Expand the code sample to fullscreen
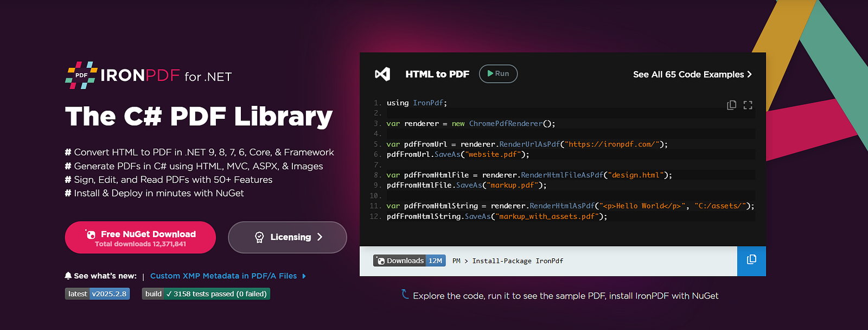The width and height of the screenshot is (868, 330). coord(748,105)
